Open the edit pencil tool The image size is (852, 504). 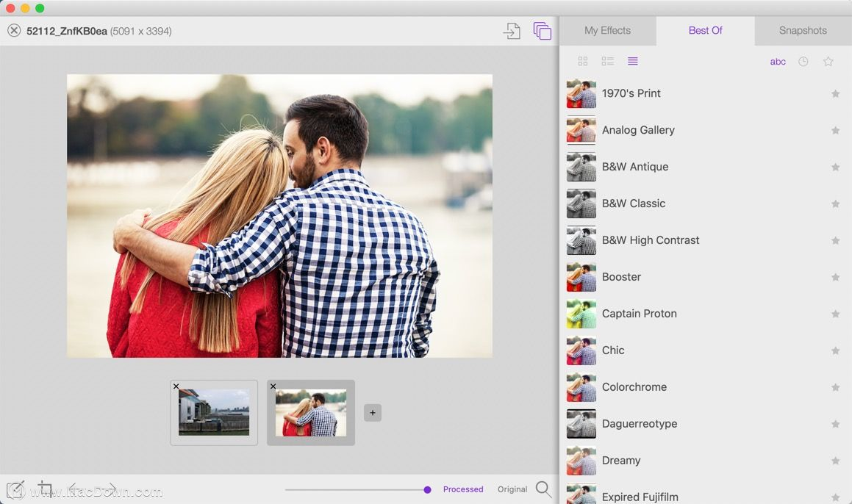tap(15, 489)
